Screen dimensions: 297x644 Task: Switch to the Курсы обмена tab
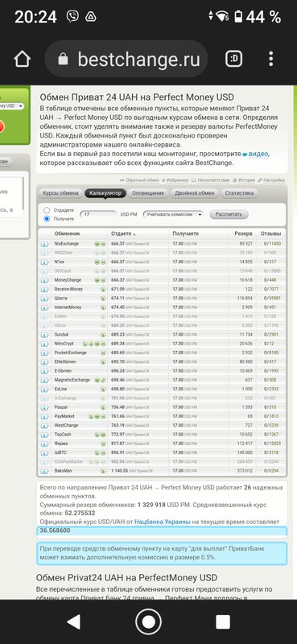point(60,193)
